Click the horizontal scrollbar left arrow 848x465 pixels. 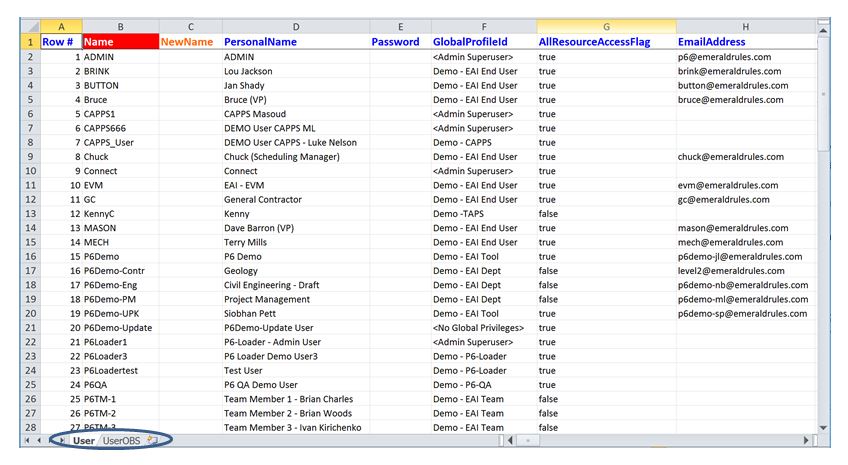(x=510, y=440)
